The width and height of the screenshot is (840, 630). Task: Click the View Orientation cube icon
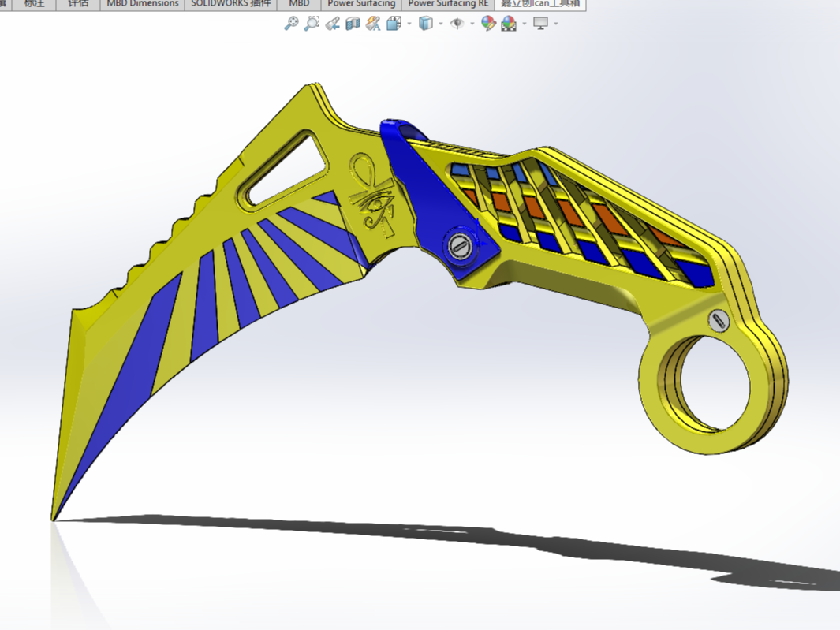pyautogui.click(x=394, y=24)
